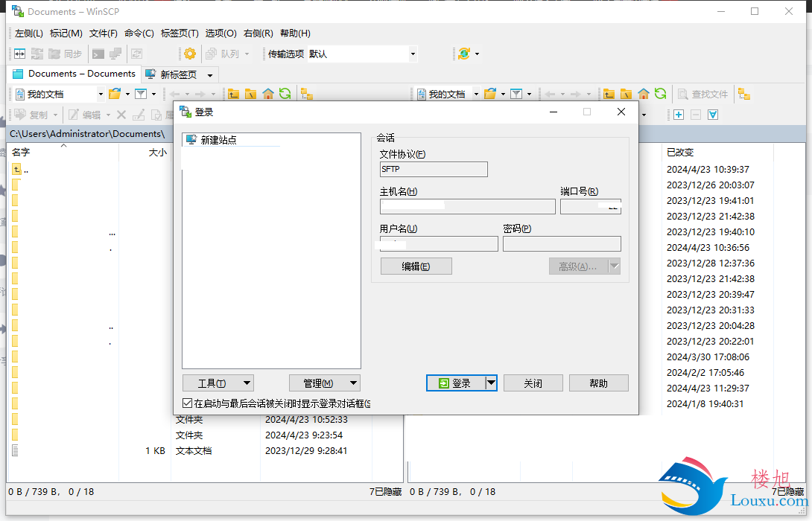Open the 队列 queue dropdown arrow
Viewport: 812px width, 521px height.
[x=247, y=54]
